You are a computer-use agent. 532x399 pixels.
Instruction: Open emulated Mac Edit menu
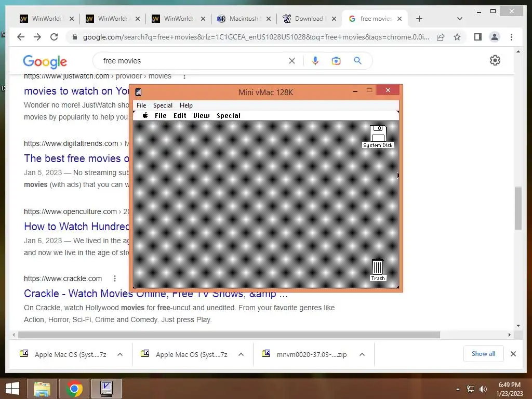180,115
